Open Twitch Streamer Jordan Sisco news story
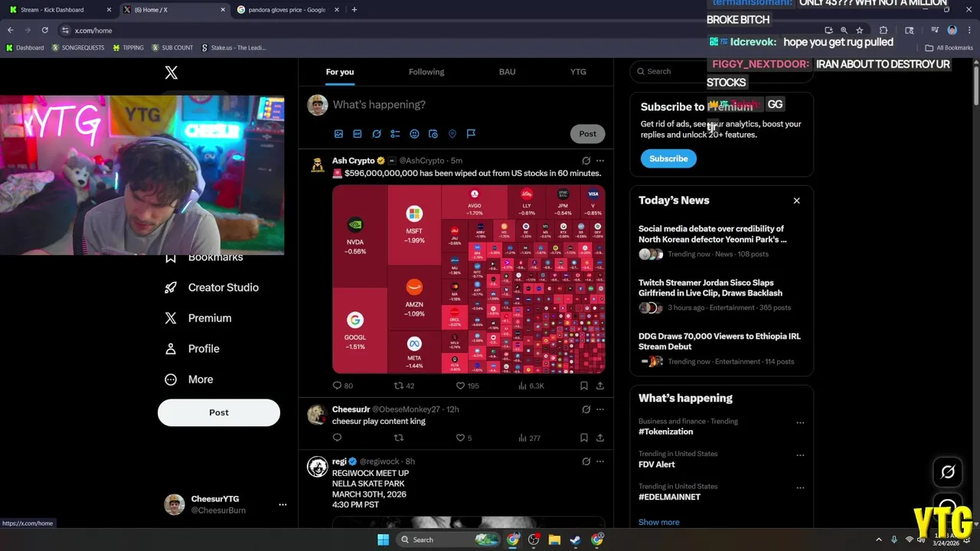 (x=720, y=295)
